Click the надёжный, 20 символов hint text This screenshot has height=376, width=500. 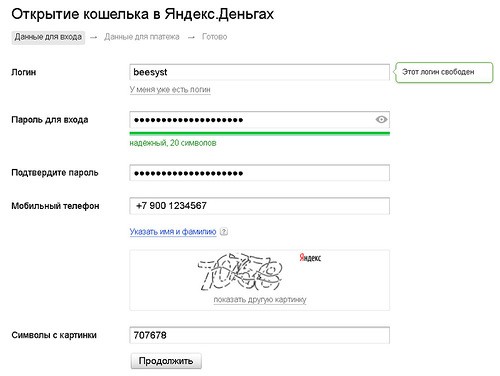click(x=173, y=143)
